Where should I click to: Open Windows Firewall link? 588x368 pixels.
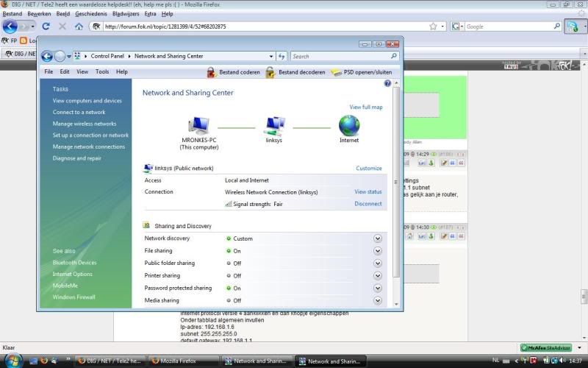coord(74,297)
